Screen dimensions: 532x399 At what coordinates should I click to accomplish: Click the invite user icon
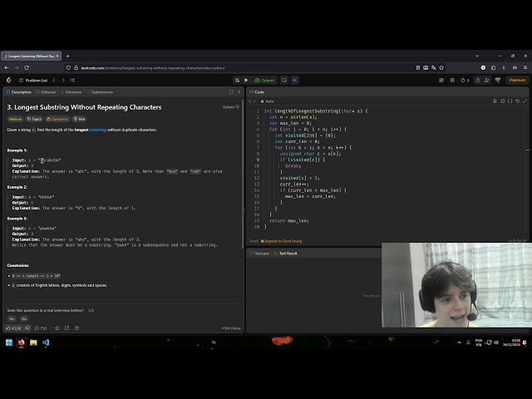[487, 81]
